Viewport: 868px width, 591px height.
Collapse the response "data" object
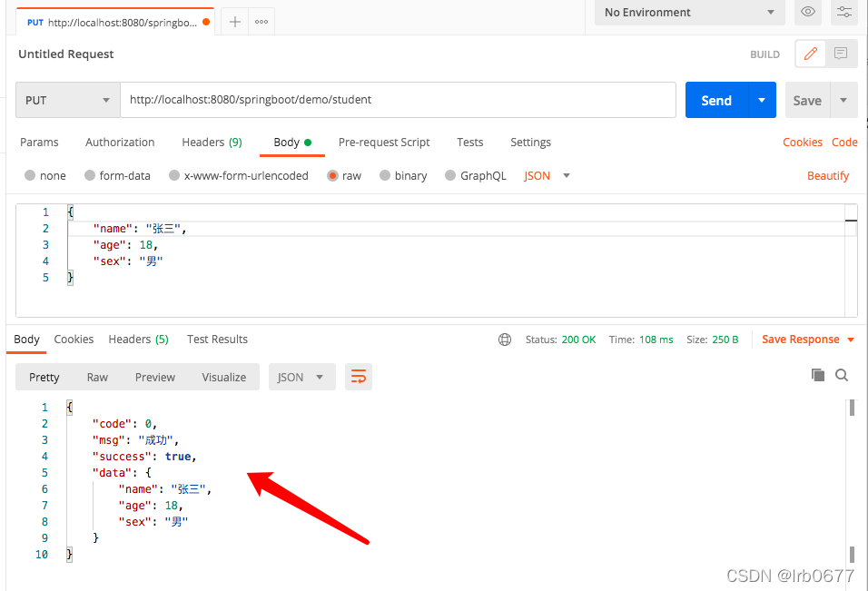tap(148, 473)
